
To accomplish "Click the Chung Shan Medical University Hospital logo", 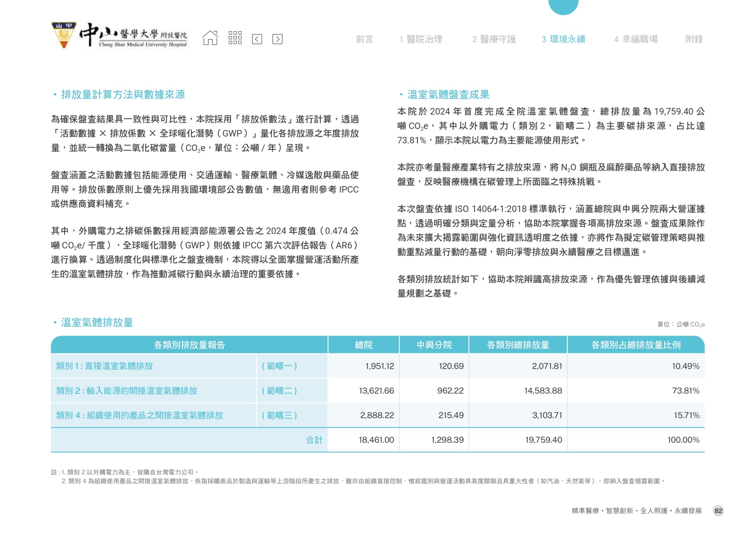I will click(x=119, y=36).
